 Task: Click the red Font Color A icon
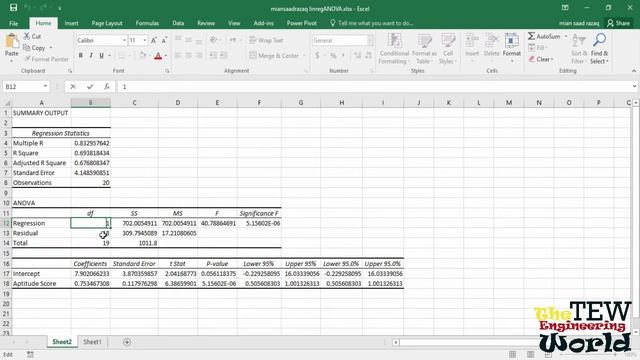pyautogui.click(x=158, y=56)
